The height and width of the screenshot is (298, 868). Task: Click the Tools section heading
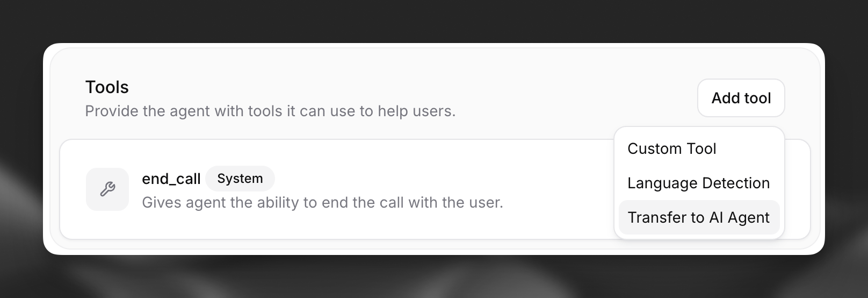(107, 87)
